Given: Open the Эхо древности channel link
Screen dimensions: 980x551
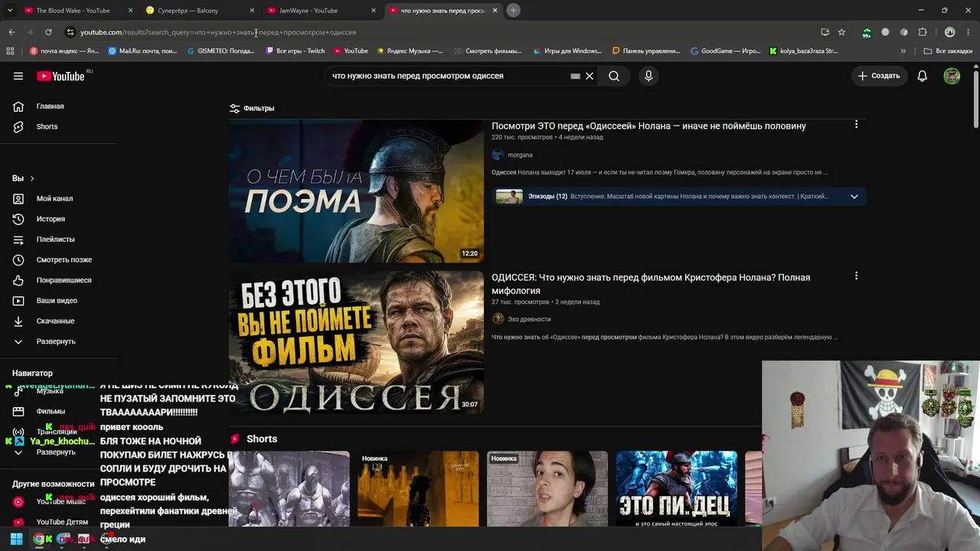Looking at the screenshot, I should (x=529, y=319).
